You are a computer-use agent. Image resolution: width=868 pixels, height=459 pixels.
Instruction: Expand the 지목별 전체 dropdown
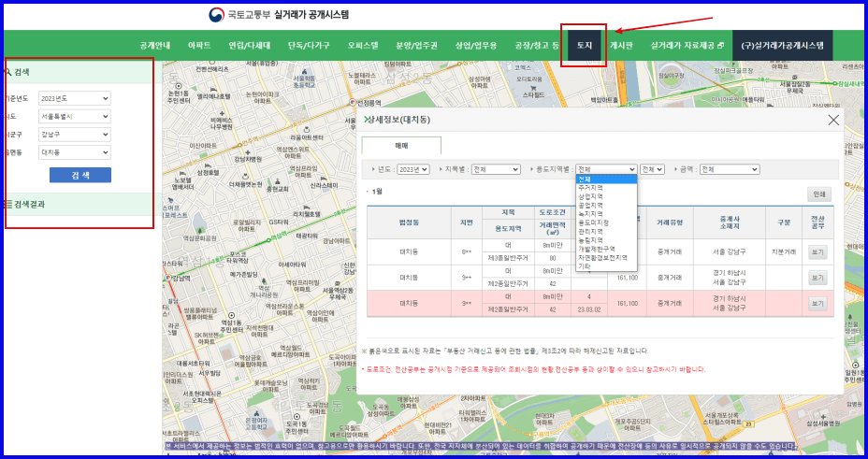496,169
